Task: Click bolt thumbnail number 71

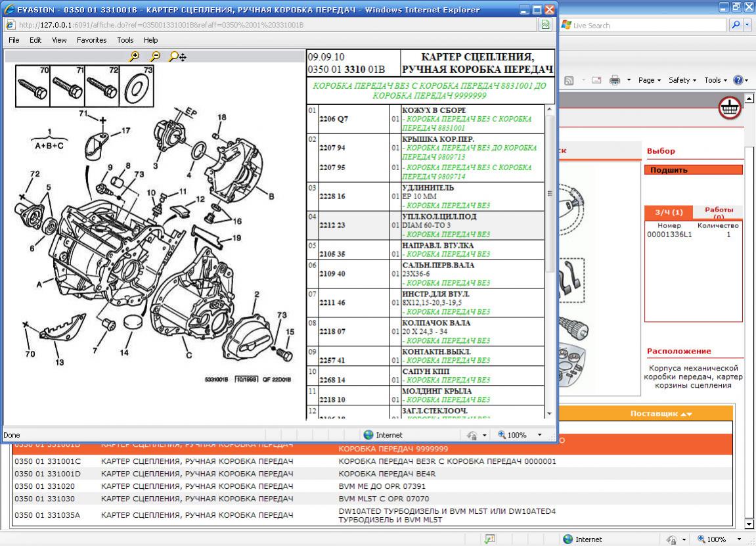Action: [x=68, y=86]
